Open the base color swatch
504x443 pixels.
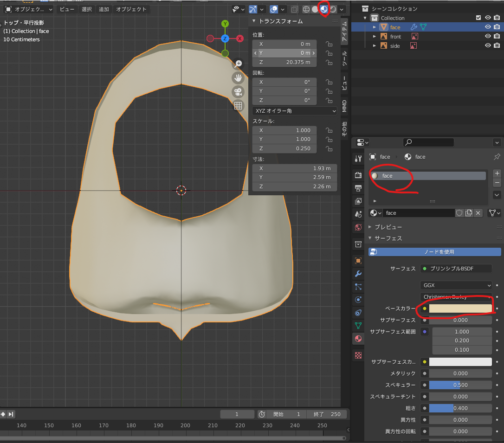(460, 308)
